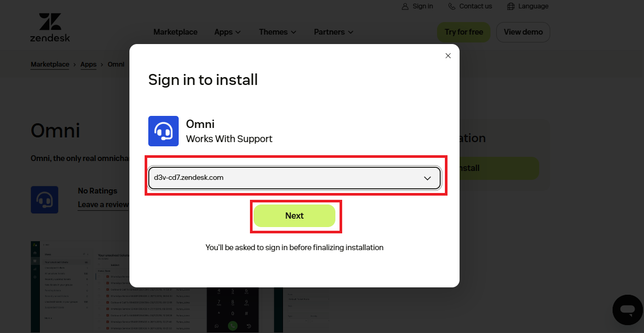The height and width of the screenshot is (333, 644).
Task: Open the Language selector link
Action: [x=533, y=6]
